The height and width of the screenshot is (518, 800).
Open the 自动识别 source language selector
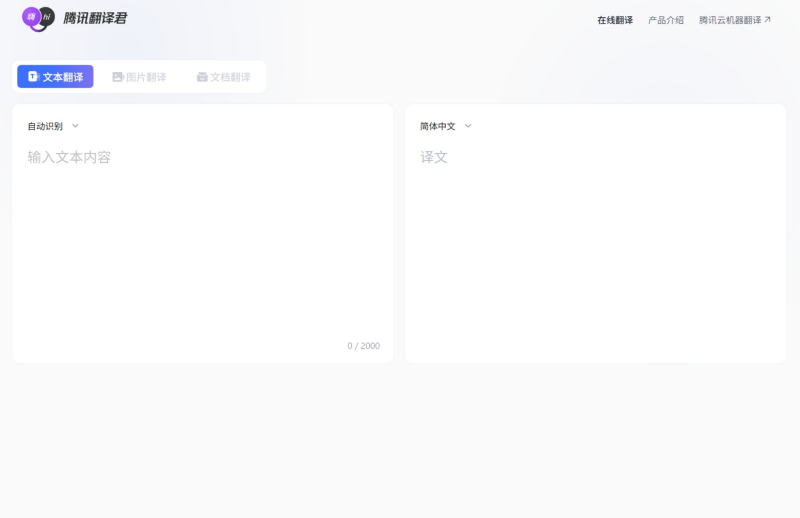coord(45,126)
